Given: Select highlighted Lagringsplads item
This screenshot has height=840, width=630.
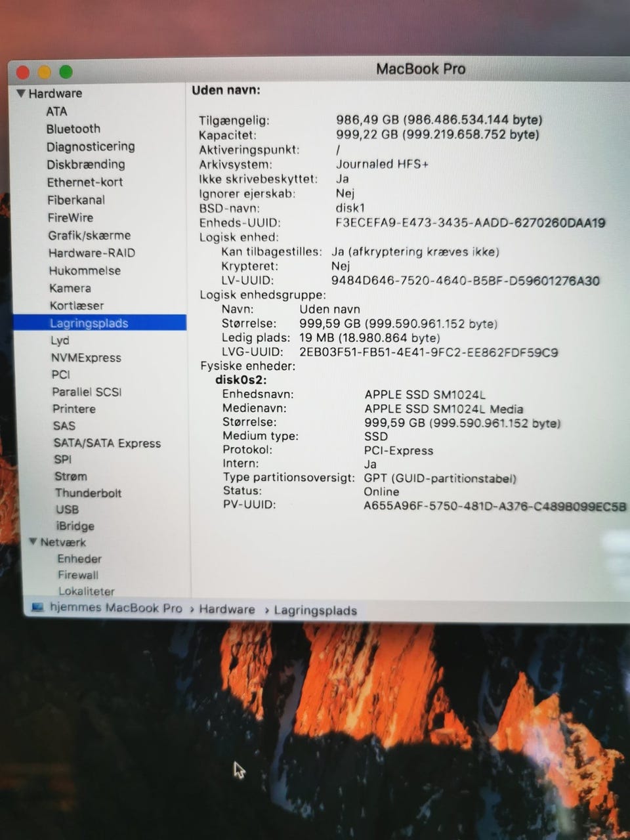Looking at the screenshot, I should coord(100,323).
